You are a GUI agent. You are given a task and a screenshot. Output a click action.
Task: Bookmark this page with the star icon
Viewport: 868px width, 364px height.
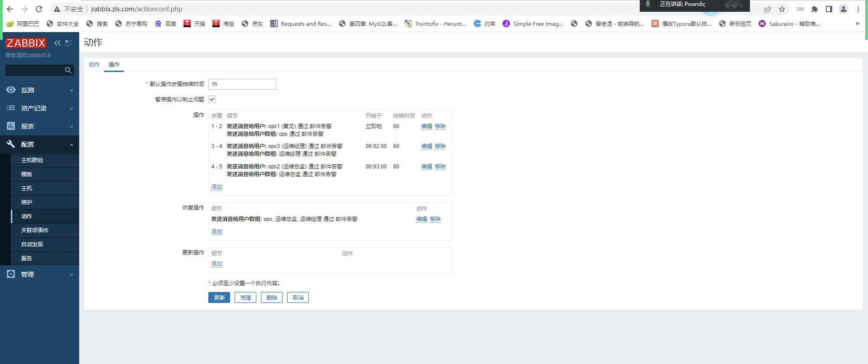tap(782, 9)
